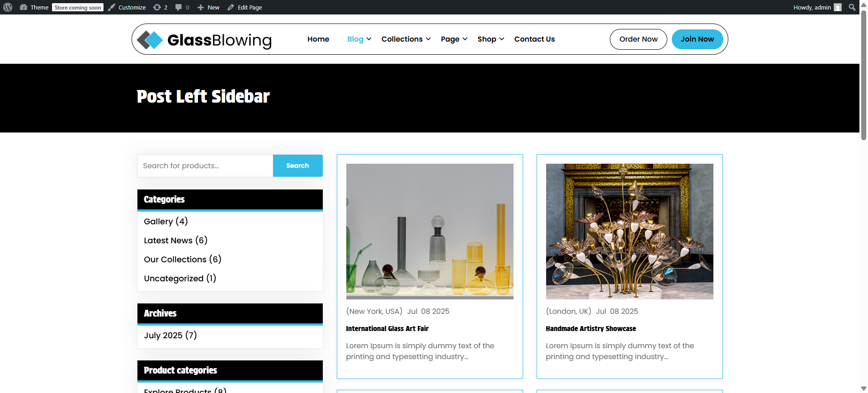Open the July 2025 (7) archive

(170, 335)
